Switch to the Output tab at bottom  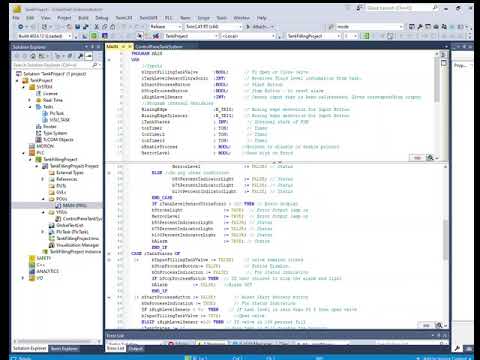[x=135, y=348]
